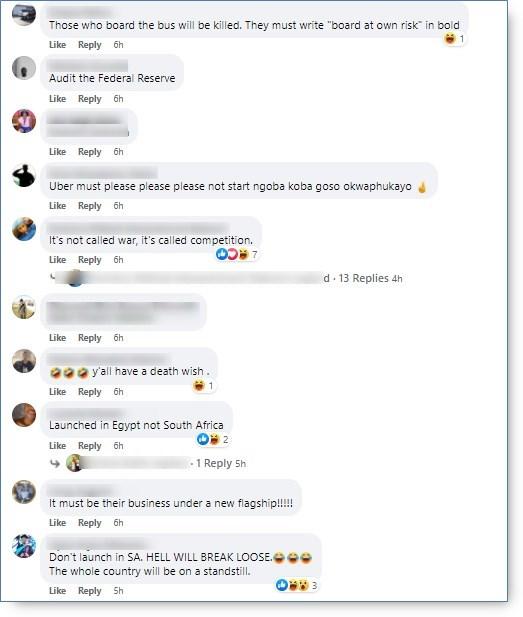Click reaction icons on 'It's not called war' comment
Image resolution: width=523 pixels, height=617 pixels.
237,255
